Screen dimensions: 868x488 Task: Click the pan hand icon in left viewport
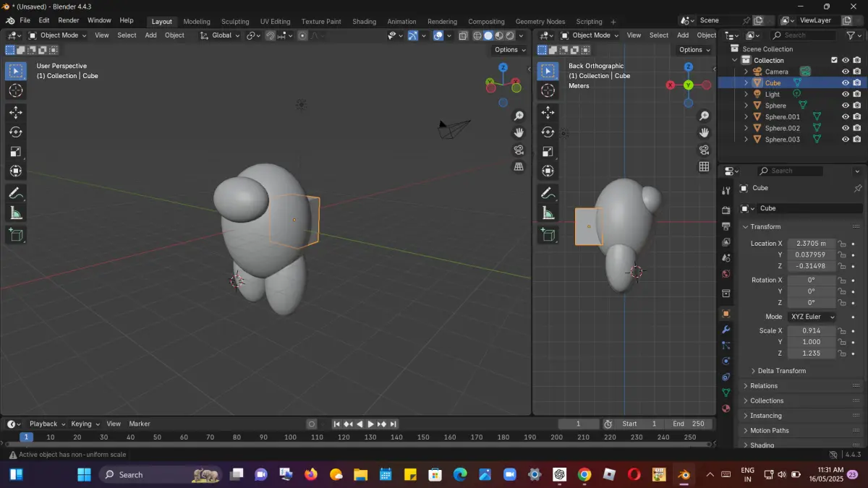tap(519, 132)
